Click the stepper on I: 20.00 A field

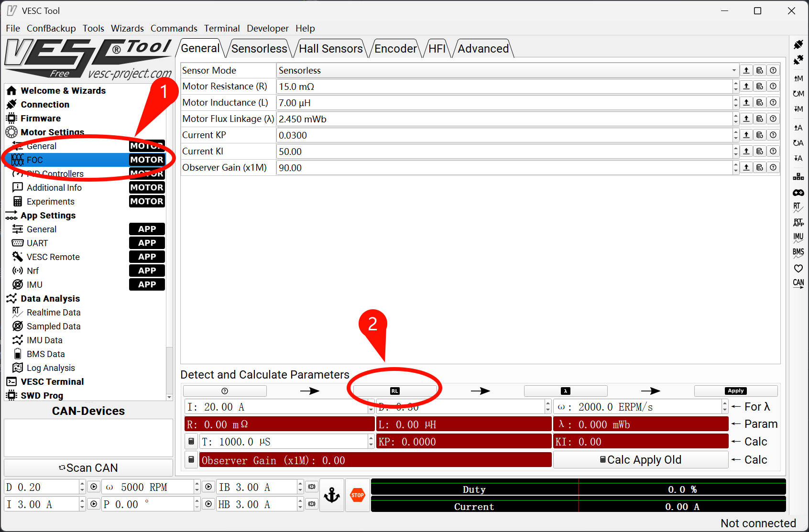pos(371,407)
